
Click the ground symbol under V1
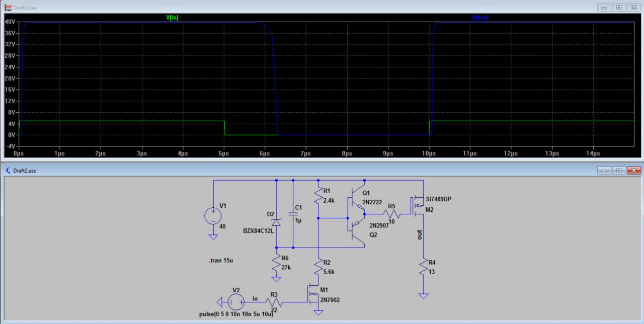213,237
